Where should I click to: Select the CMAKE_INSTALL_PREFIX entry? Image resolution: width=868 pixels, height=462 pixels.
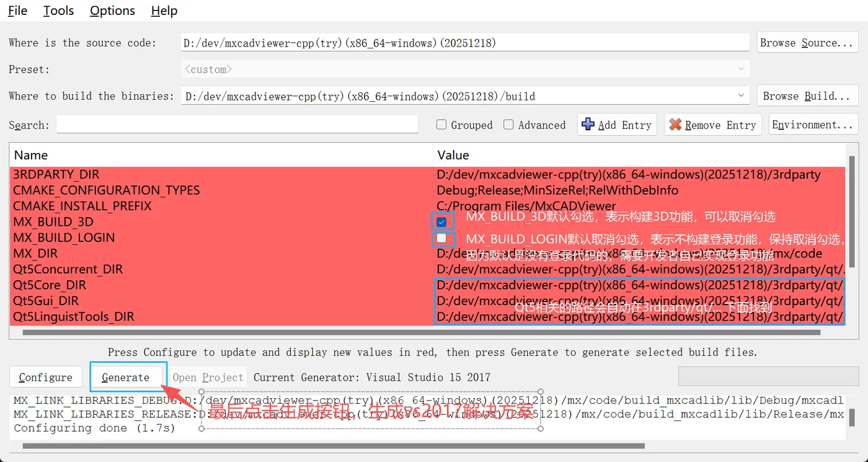tap(82, 206)
